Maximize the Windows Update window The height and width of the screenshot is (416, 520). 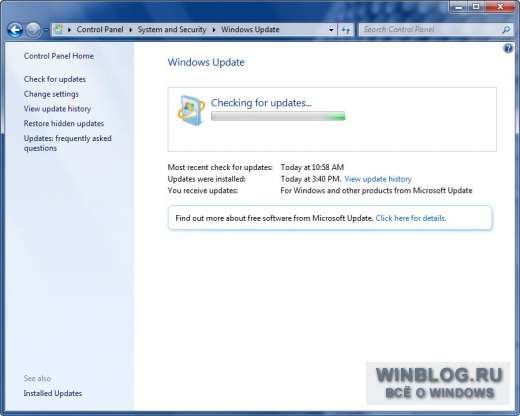[x=476, y=7]
